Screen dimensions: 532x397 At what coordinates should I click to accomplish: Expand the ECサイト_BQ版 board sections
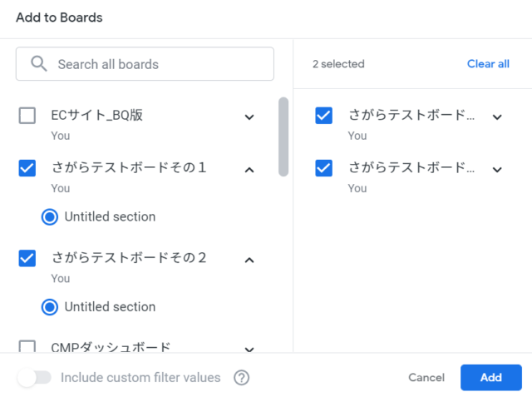coord(249,117)
